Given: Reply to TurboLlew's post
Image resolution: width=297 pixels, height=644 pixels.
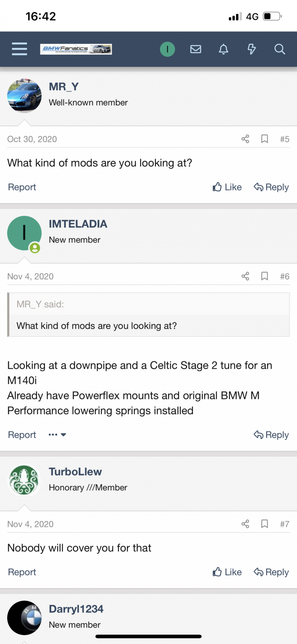Looking at the screenshot, I should (x=271, y=572).
